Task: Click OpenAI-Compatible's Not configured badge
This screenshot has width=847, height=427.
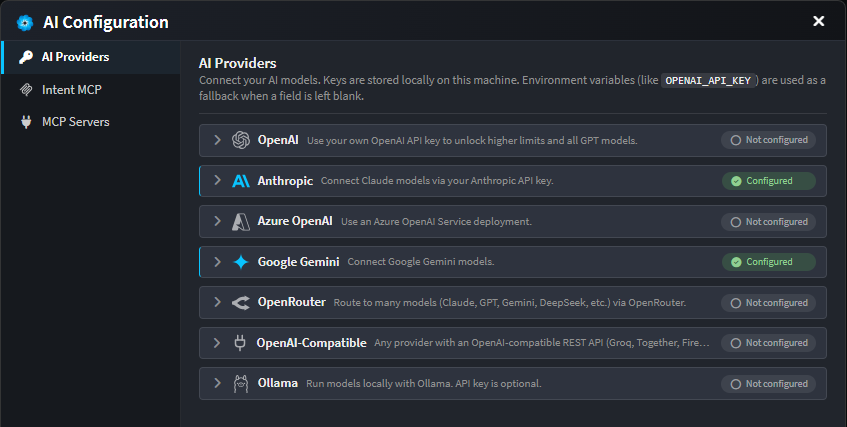Action: coord(768,343)
